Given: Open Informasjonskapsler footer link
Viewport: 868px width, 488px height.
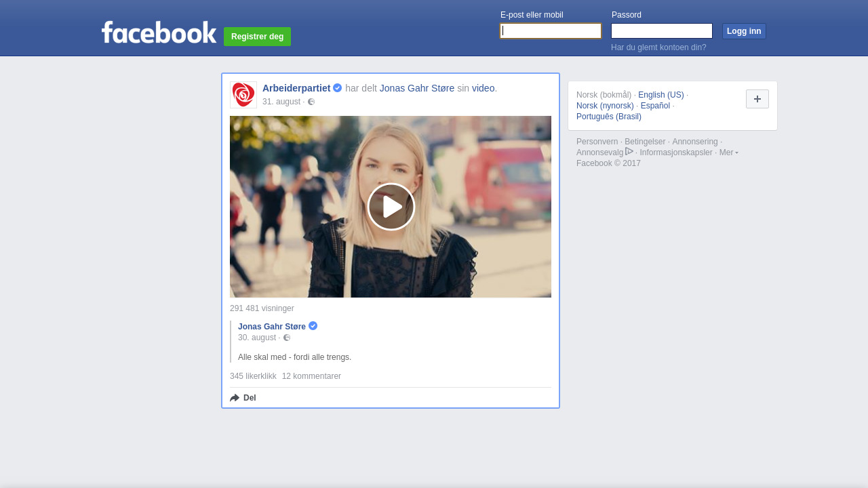Looking at the screenshot, I should 676,152.
